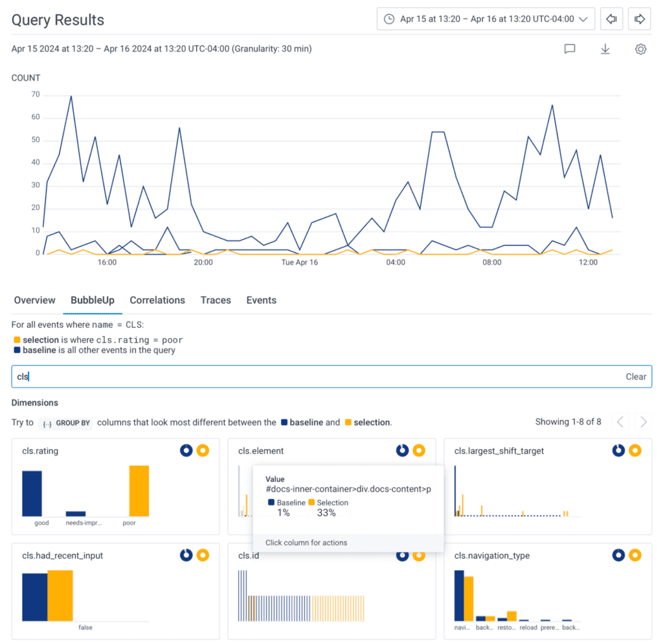This screenshot has height=644, width=663.
Task: Open the comment icon for query results
Action: [570, 49]
